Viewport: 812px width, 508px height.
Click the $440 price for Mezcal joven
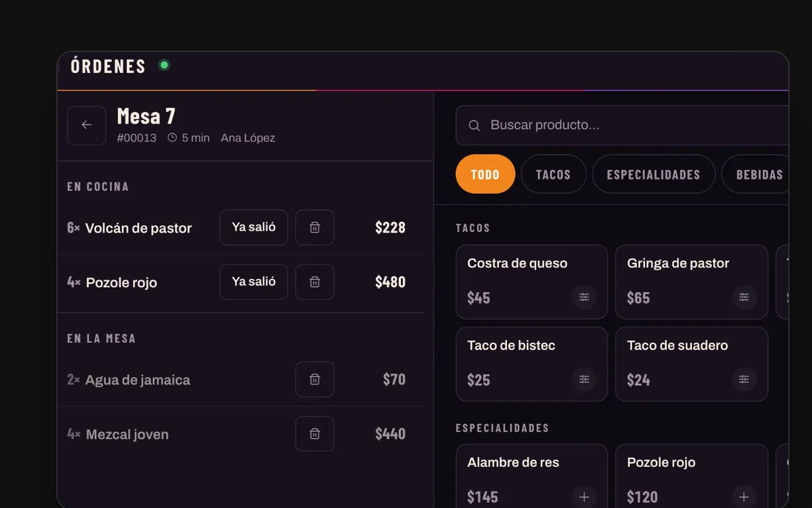coord(390,433)
